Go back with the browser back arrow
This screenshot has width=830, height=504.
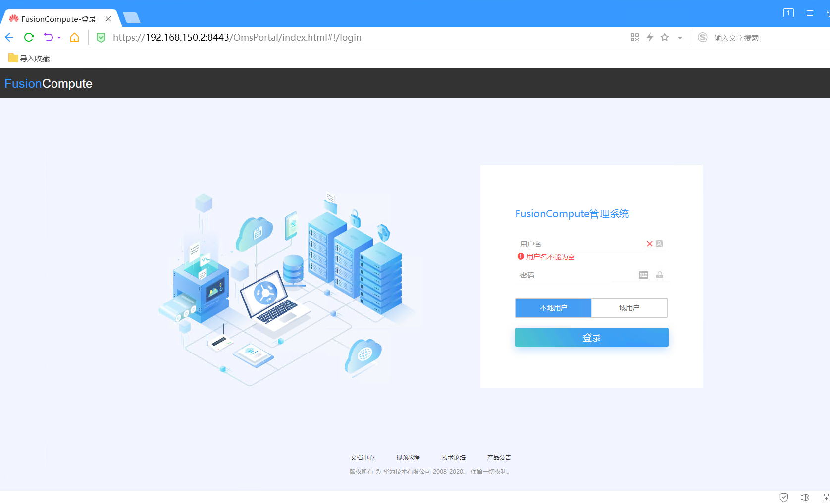(9, 37)
